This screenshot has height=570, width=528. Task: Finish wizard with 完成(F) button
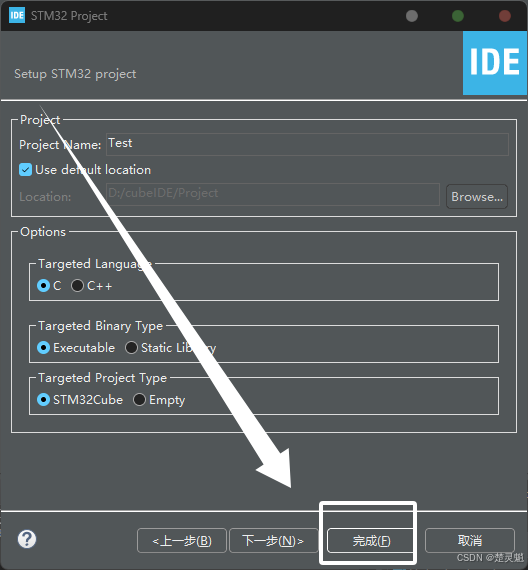point(371,541)
